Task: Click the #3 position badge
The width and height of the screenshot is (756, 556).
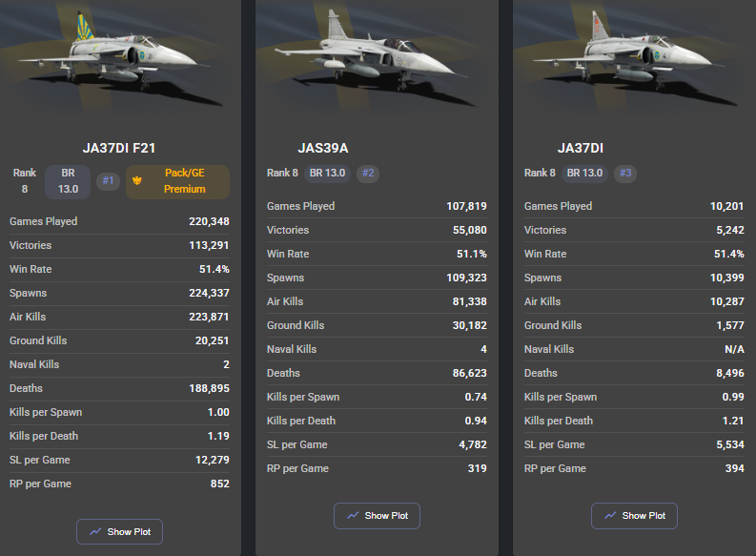Action: [x=625, y=173]
